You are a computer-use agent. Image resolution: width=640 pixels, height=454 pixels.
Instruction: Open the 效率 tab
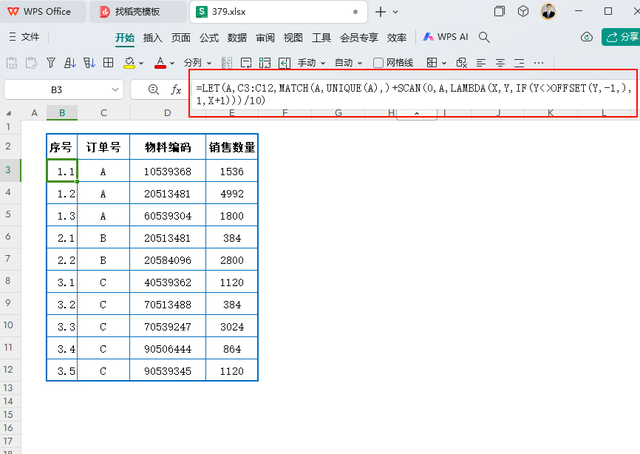pos(397,38)
